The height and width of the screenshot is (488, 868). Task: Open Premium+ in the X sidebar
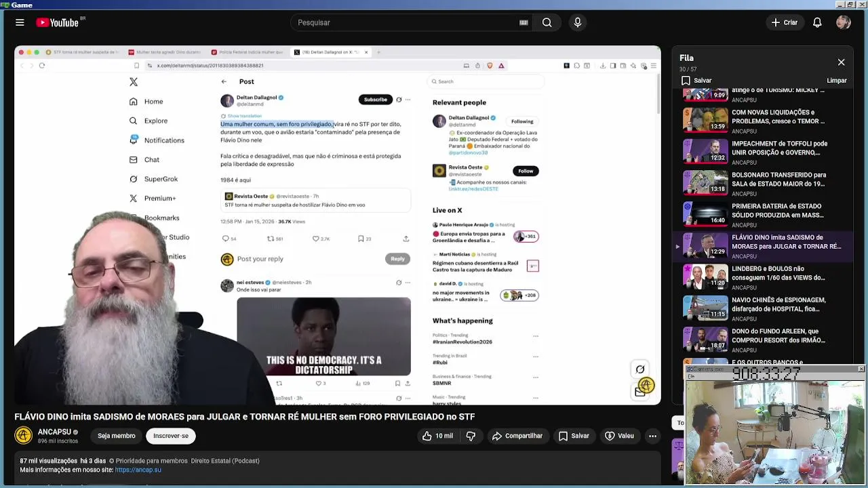[x=153, y=198]
